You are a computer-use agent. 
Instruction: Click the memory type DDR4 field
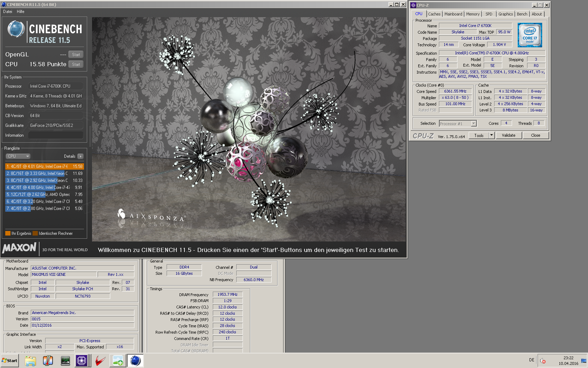point(184,267)
